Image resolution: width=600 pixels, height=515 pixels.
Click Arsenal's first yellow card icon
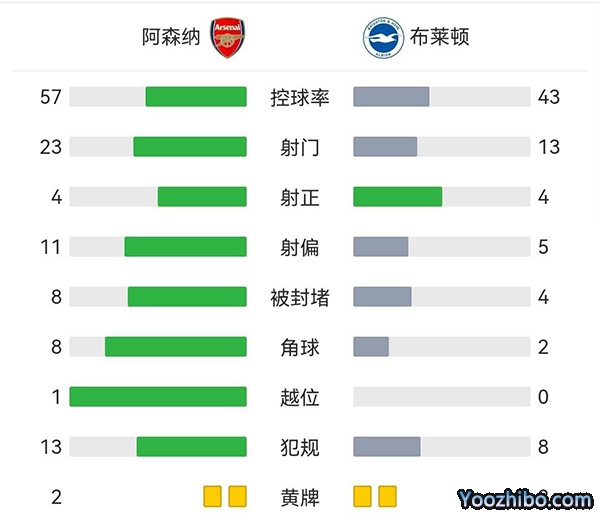point(213,496)
